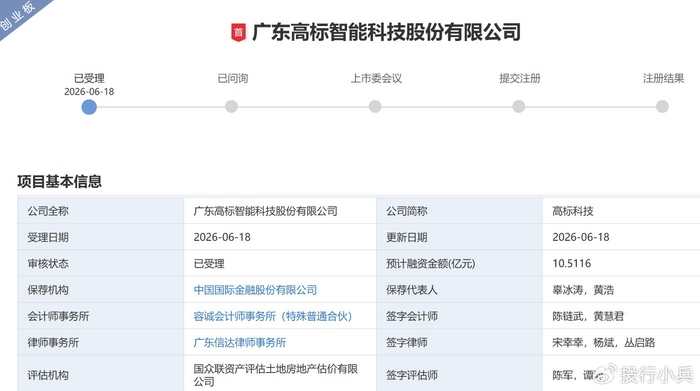Click the 已受理 stage label
Screen dimensions: 700x391
[x=89, y=79]
